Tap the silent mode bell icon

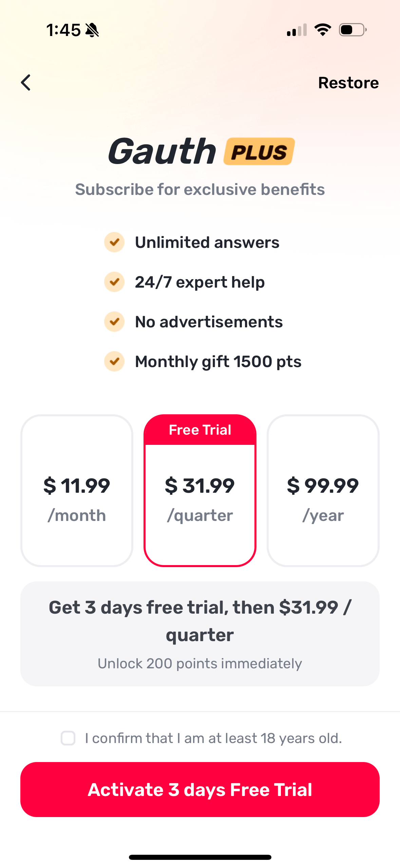[x=92, y=30]
